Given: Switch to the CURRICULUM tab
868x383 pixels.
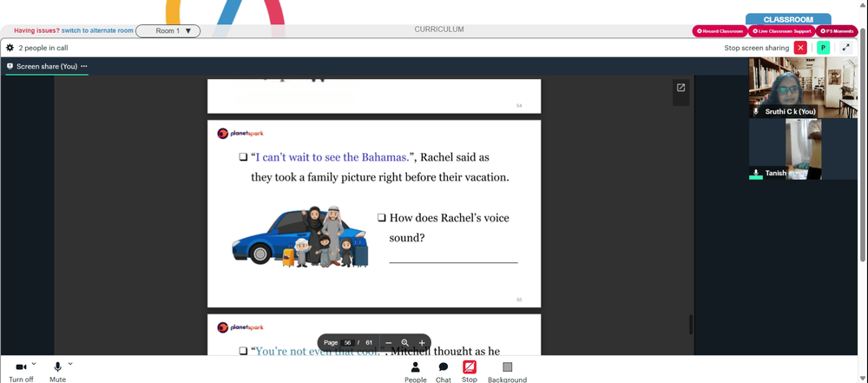Looking at the screenshot, I should [439, 30].
